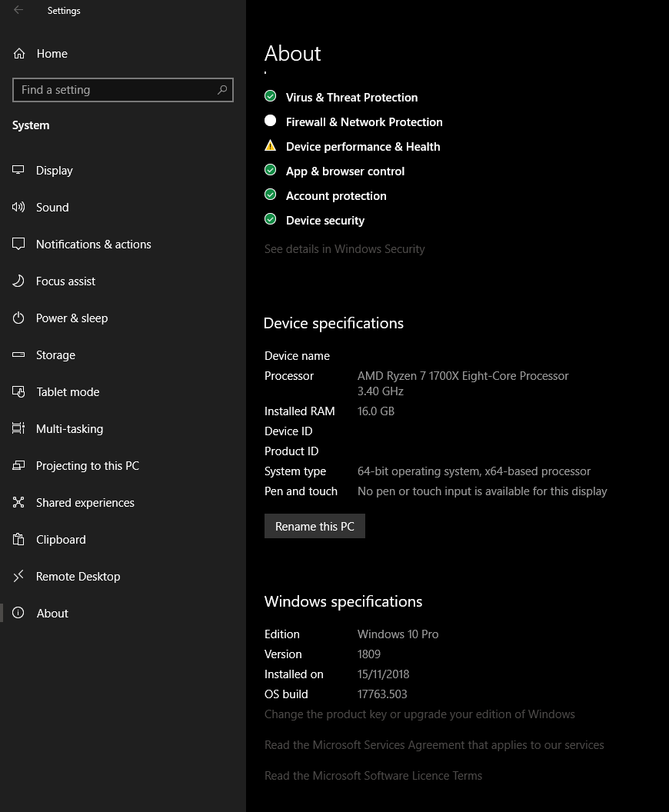Click green check beside Virus & Threat Protection
669x812 pixels.
tap(271, 96)
